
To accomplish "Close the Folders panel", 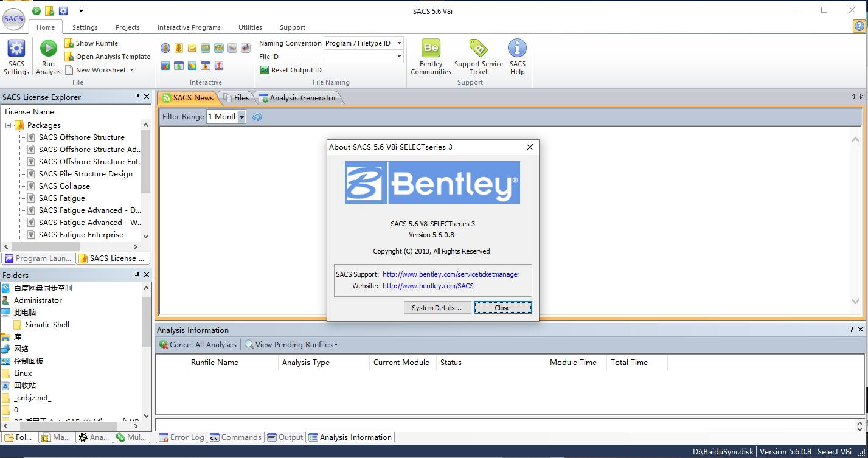I will [x=147, y=275].
